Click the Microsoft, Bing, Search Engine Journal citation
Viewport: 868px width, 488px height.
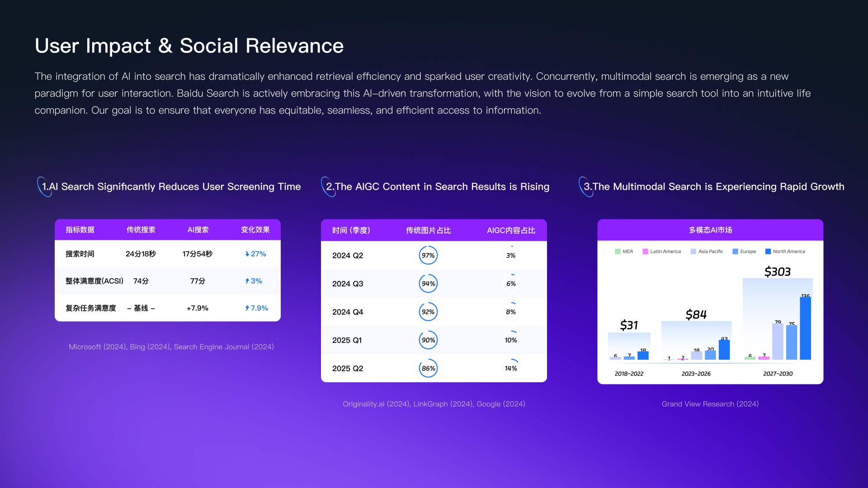(171, 347)
